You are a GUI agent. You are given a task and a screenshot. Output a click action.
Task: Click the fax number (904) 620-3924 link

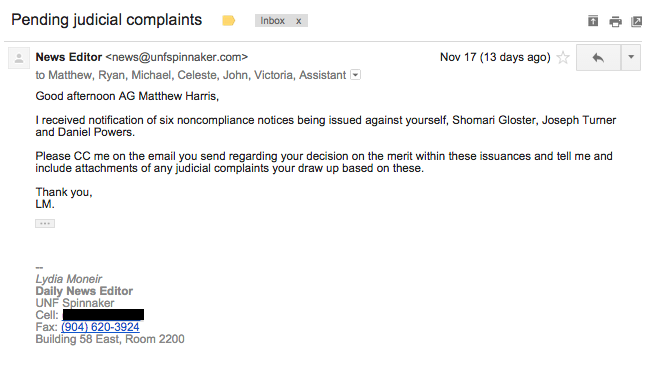(x=100, y=327)
